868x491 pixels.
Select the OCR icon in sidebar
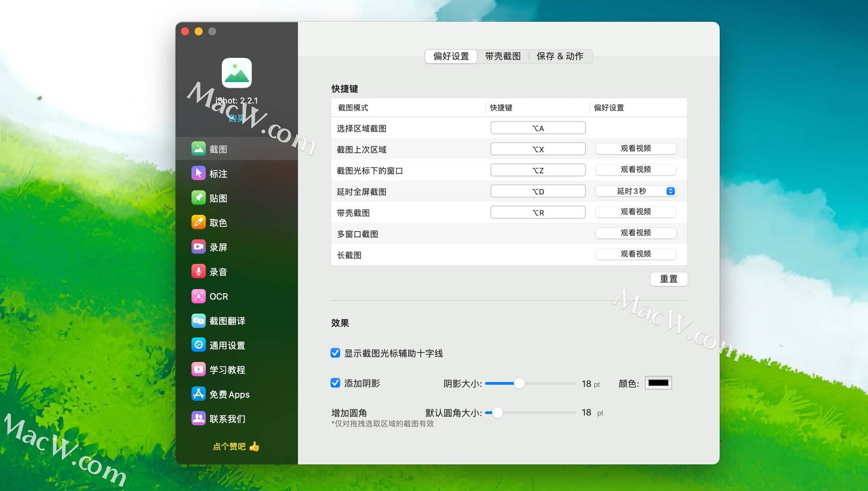coord(198,296)
